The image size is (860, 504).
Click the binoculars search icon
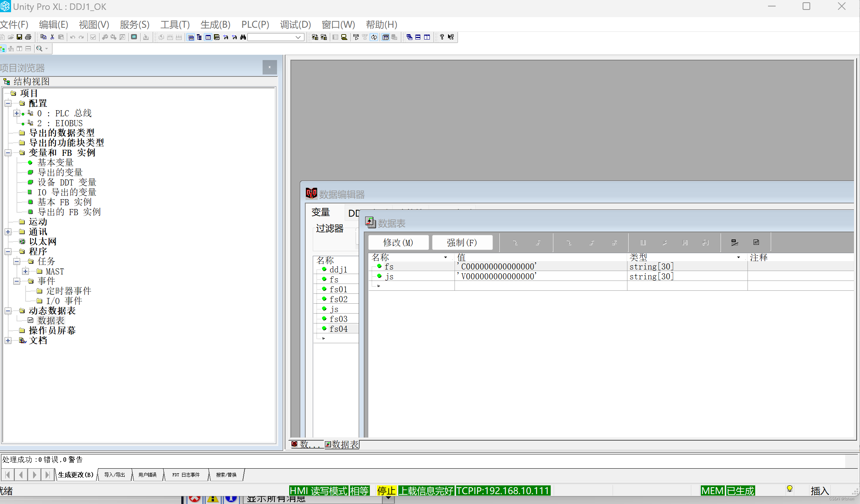point(243,37)
